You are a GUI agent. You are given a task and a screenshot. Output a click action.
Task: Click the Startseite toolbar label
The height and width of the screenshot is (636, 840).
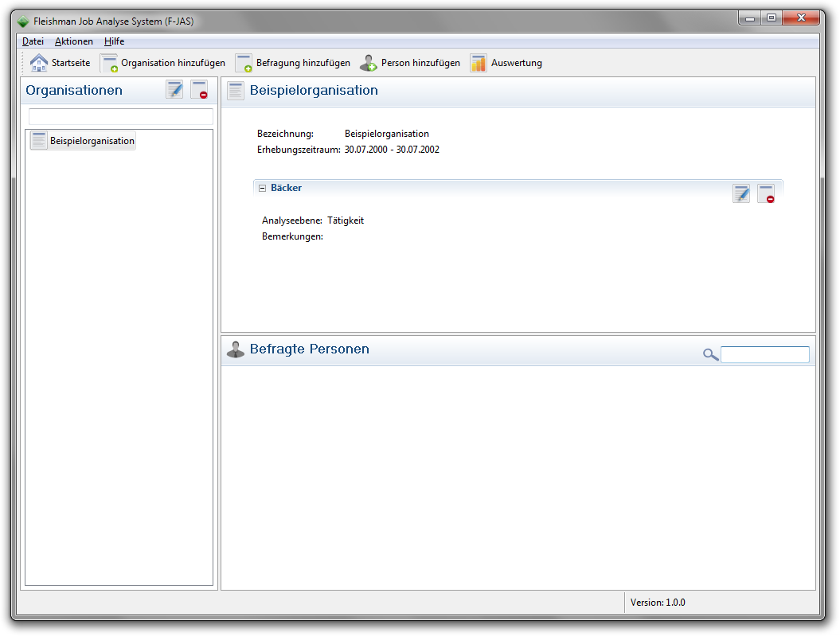coord(71,63)
